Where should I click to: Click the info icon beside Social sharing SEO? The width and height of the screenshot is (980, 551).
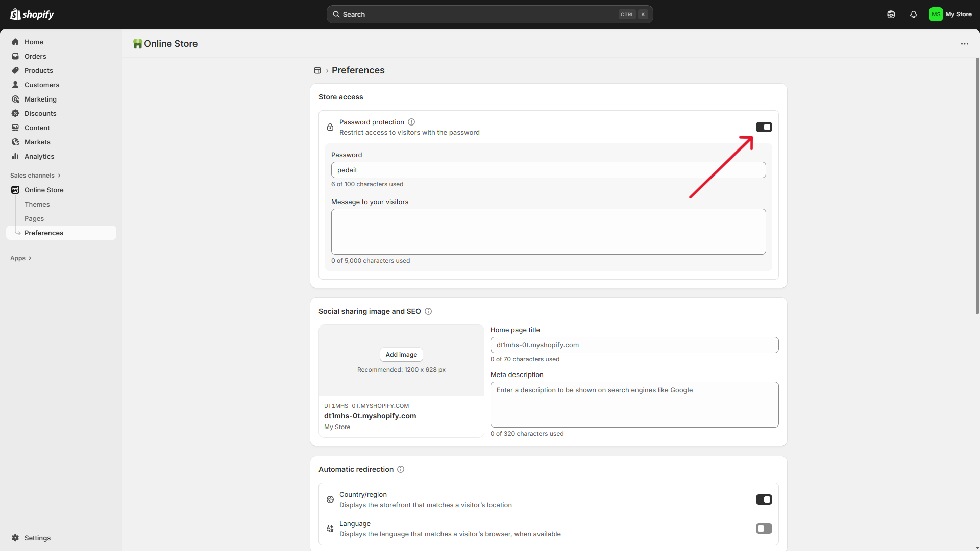(428, 311)
